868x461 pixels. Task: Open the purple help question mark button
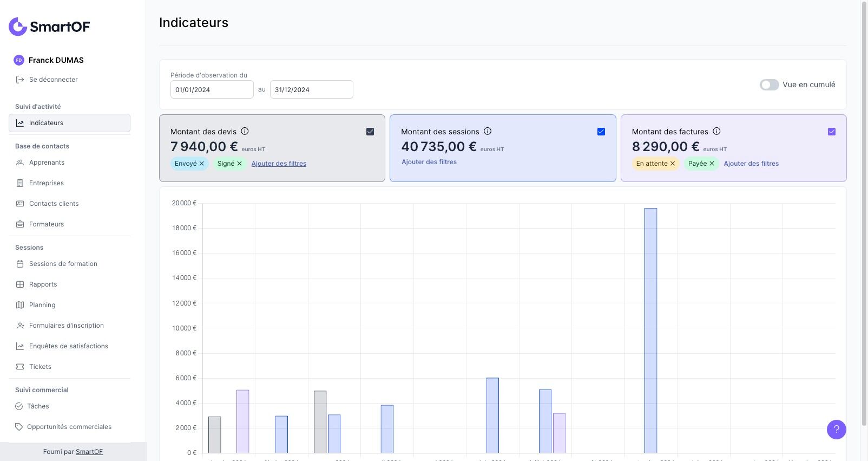(836, 430)
